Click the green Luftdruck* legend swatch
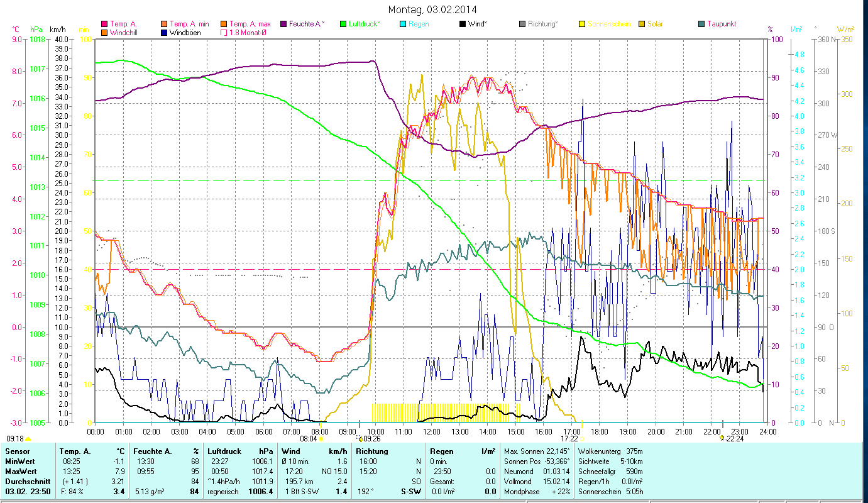This screenshot has height=503, width=868. click(343, 24)
